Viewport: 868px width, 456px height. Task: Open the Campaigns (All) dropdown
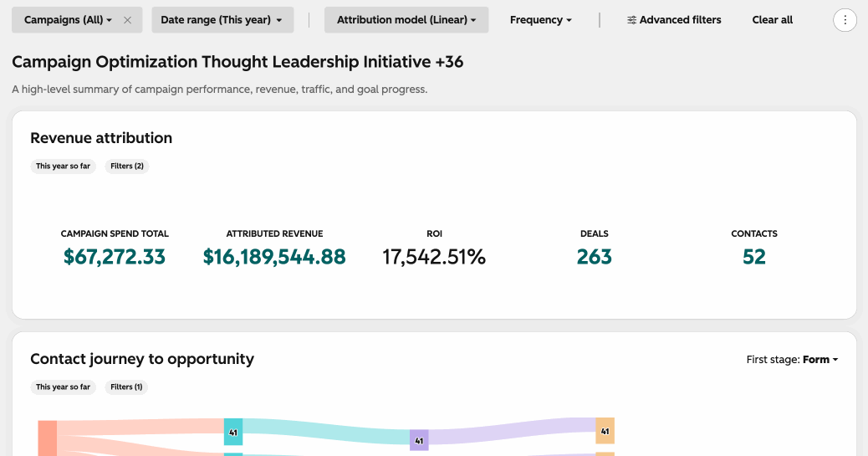[68, 20]
